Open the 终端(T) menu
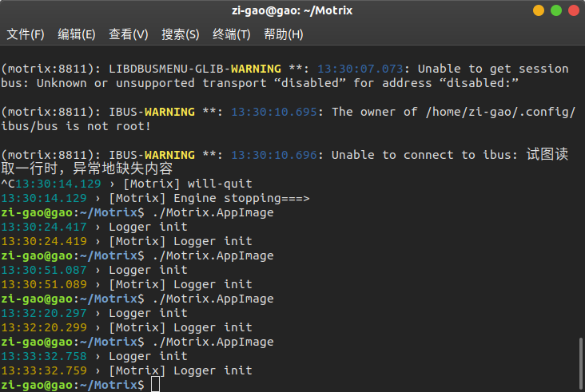 [231, 34]
